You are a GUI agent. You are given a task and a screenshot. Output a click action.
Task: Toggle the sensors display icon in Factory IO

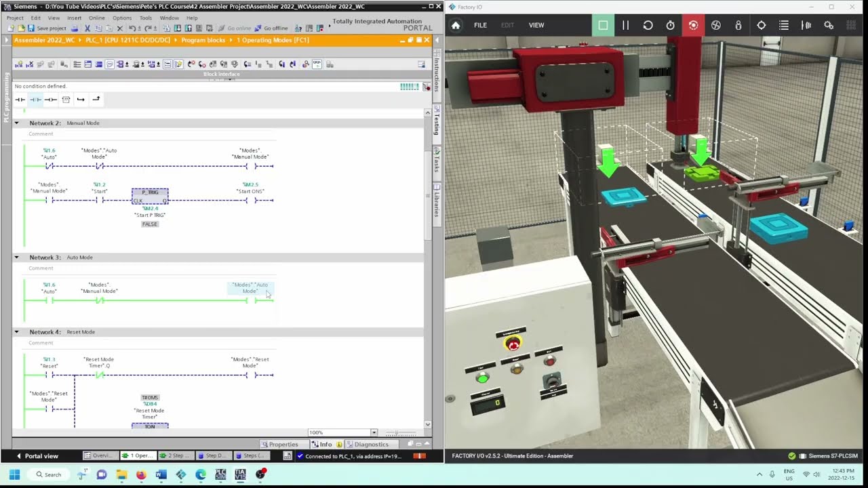pyautogui.click(x=806, y=25)
